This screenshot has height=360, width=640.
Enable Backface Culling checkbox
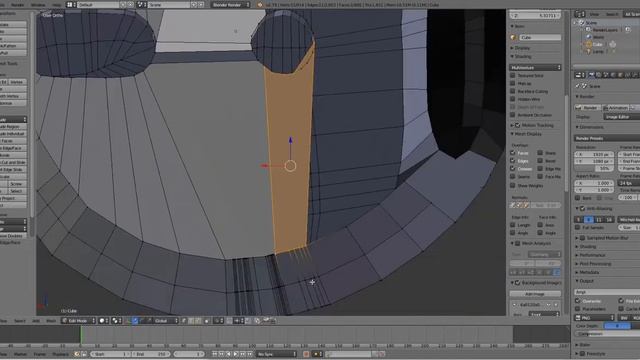click(513, 91)
